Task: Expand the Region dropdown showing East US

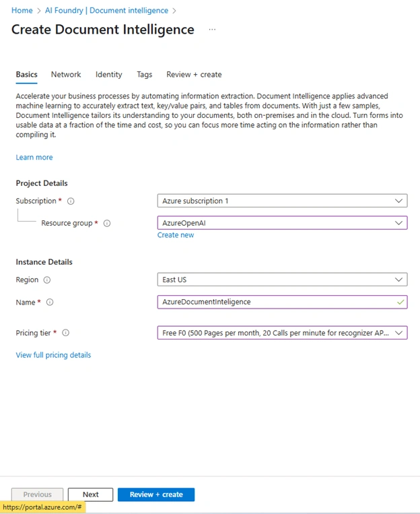Action: pos(283,280)
